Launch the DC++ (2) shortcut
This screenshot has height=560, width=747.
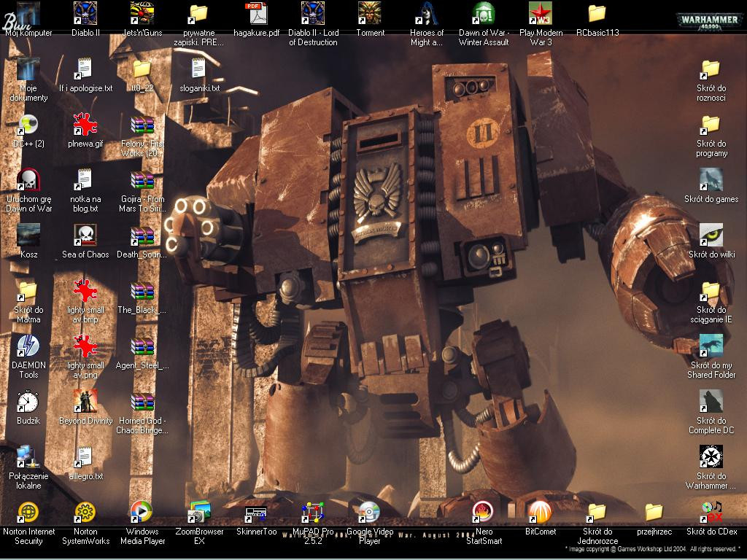point(28,125)
